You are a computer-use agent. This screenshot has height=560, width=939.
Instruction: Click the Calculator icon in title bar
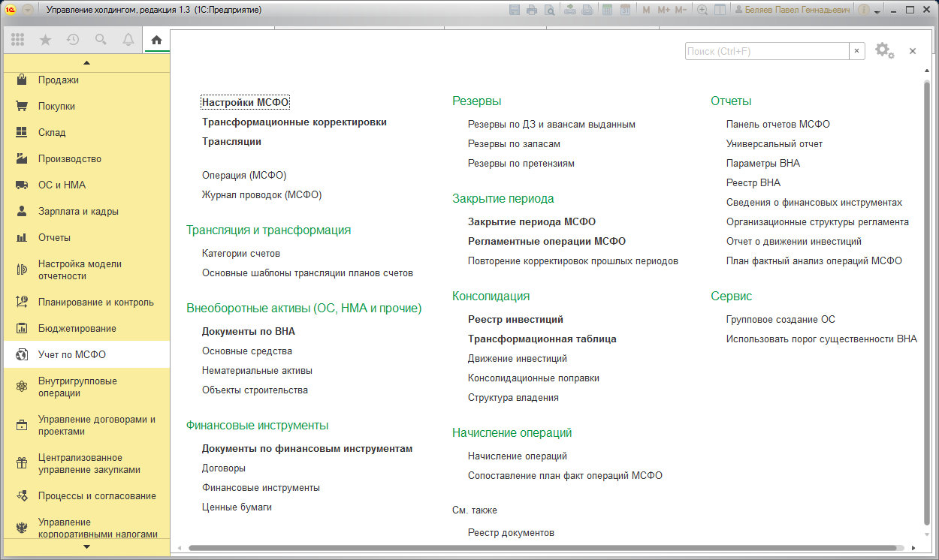pyautogui.click(x=606, y=11)
